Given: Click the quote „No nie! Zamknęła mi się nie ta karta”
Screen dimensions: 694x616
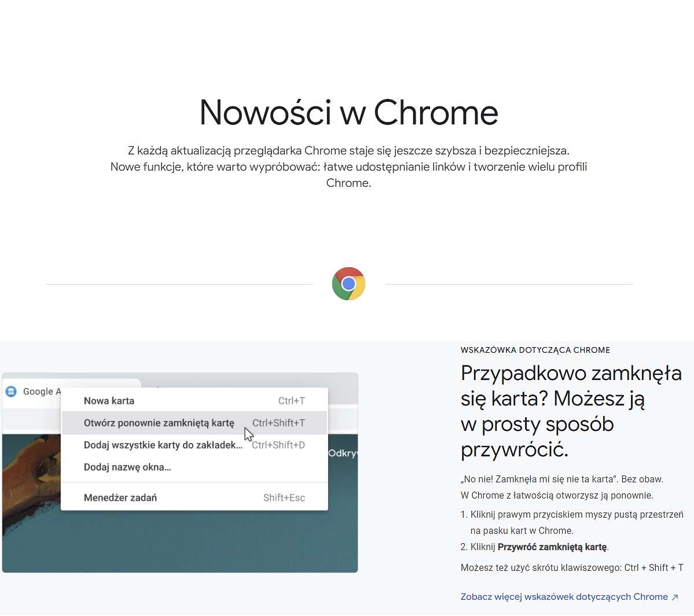Looking at the screenshot, I should click(x=539, y=479).
